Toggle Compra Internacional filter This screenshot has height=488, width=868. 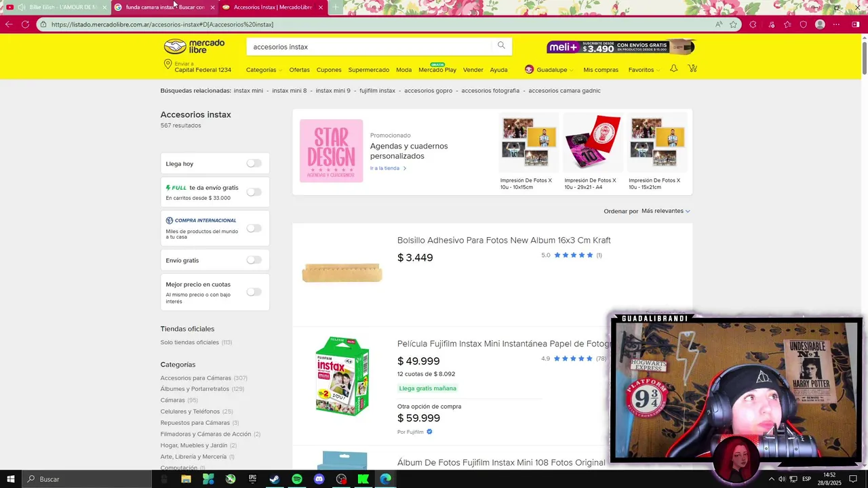(x=254, y=228)
